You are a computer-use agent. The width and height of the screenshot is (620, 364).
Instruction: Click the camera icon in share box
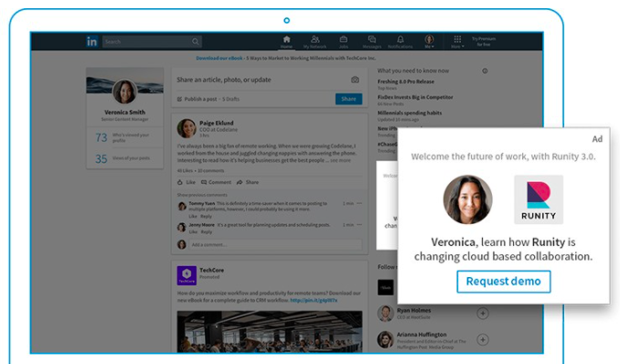click(355, 80)
